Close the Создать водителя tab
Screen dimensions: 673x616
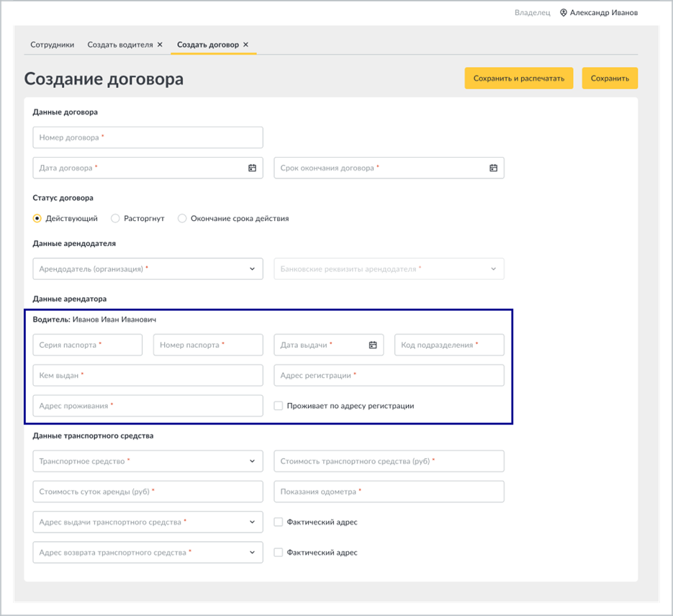pyautogui.click(x=160, y=45)
